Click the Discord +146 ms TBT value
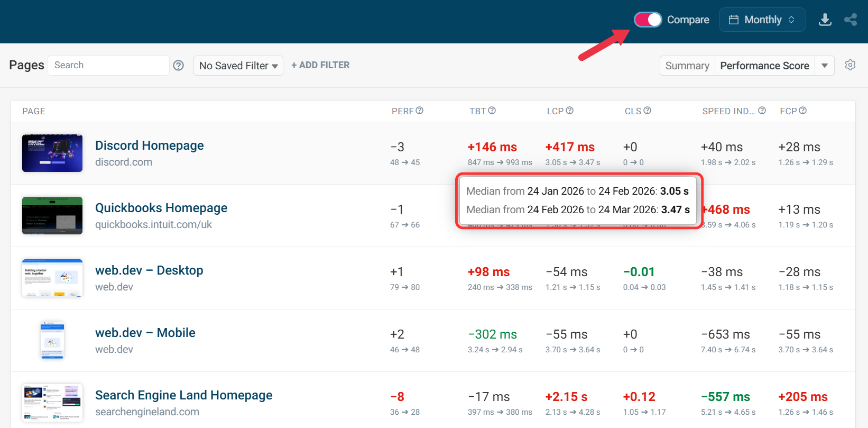The height and width of the screenshot is (428, 868). tap(492, 147)
